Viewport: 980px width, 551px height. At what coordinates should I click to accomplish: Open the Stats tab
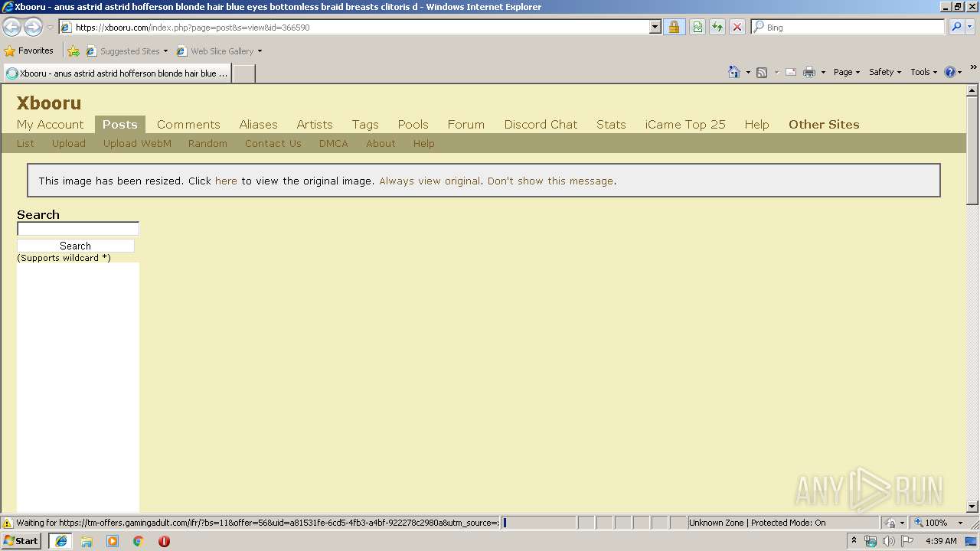click(611, 125)
